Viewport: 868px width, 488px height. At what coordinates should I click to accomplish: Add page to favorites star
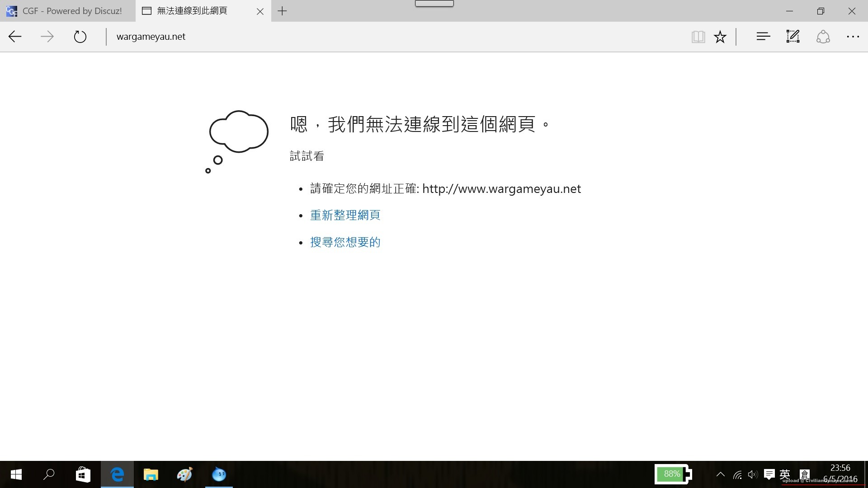point(720,37)
